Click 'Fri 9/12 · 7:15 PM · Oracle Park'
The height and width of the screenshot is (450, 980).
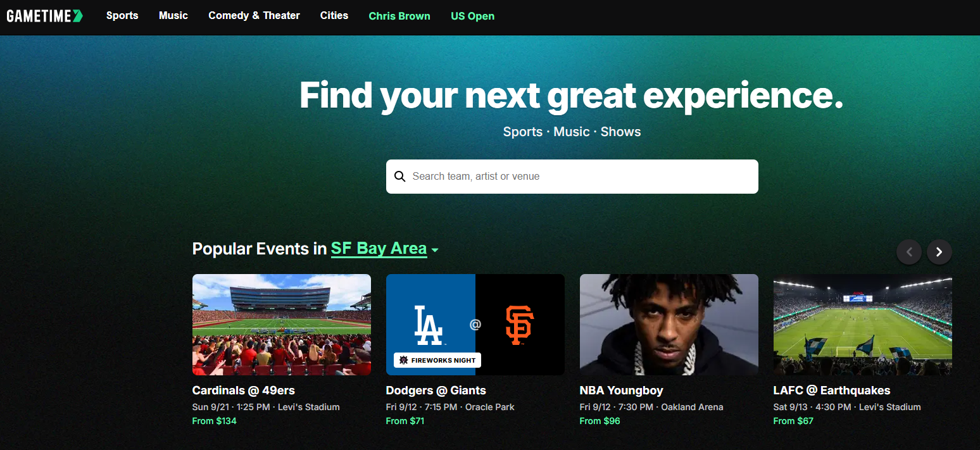[450, 407]
